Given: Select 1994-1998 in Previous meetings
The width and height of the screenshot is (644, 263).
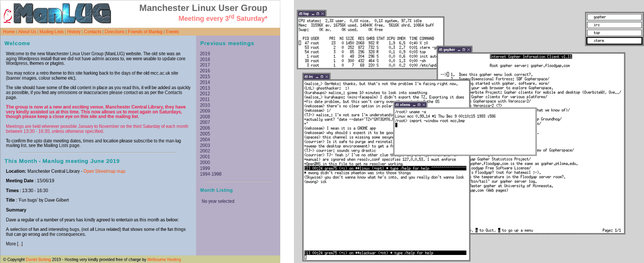Looking at the screenshot, I should [x=211, y=174].
